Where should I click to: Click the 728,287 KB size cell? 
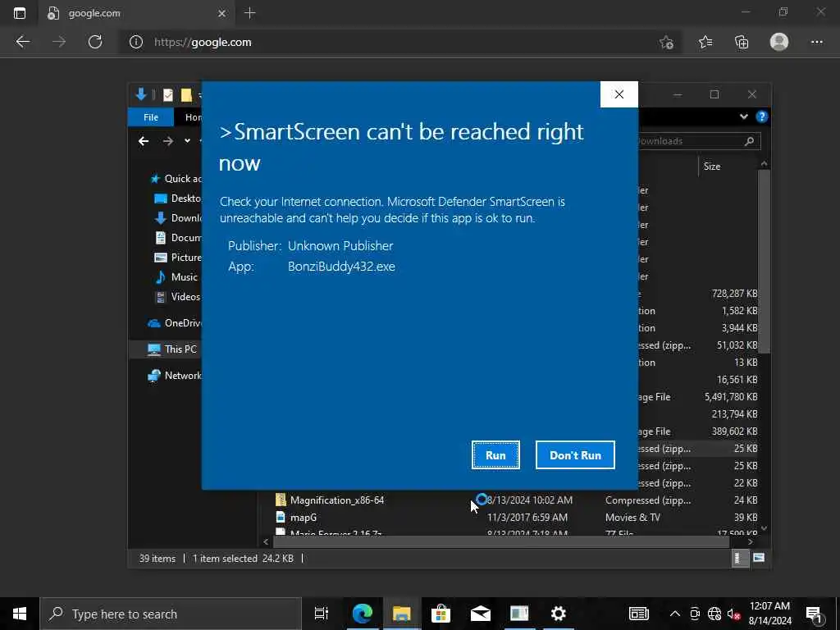734,294
